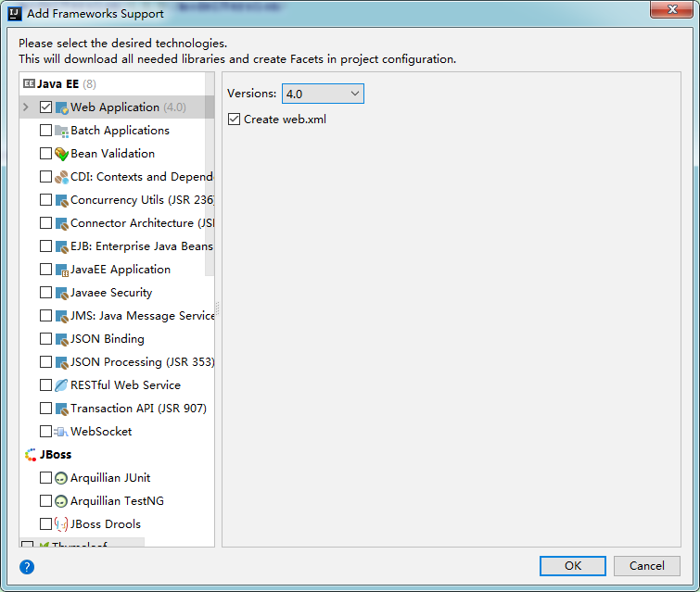Select the Bean Validation label text
This screenshot has height=592, width=700.
112,154
